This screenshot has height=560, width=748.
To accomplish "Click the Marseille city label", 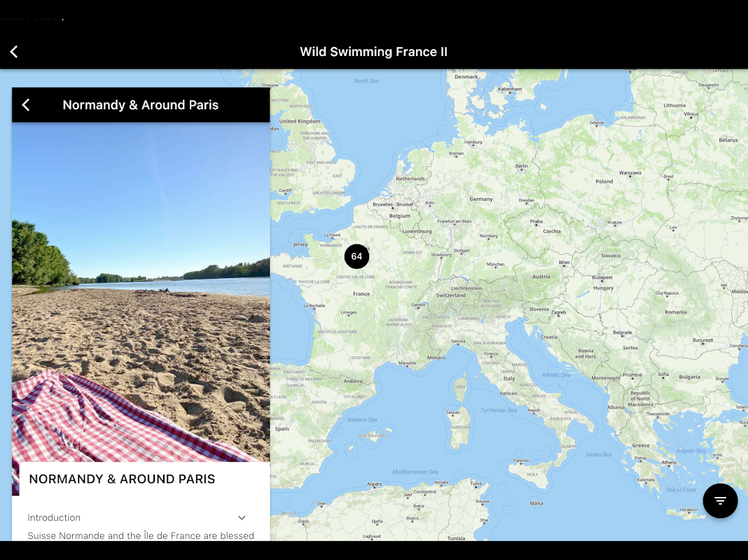I will (x=407, y=363).
